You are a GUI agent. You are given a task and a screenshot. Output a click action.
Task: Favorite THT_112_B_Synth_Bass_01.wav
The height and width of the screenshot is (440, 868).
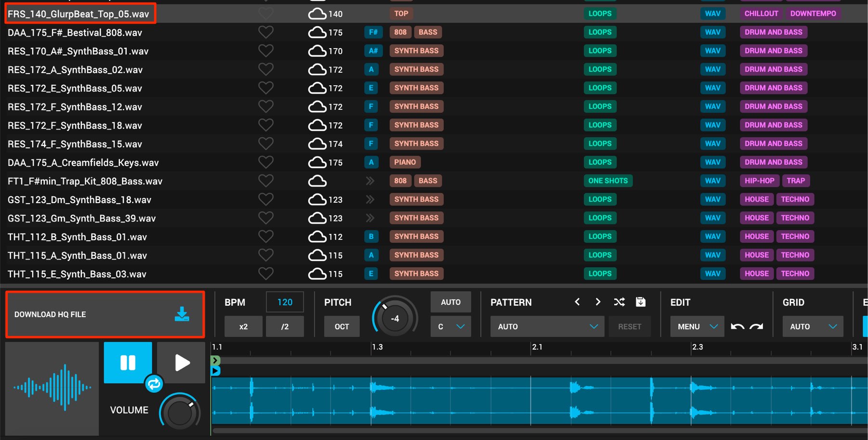coord(266,236)
